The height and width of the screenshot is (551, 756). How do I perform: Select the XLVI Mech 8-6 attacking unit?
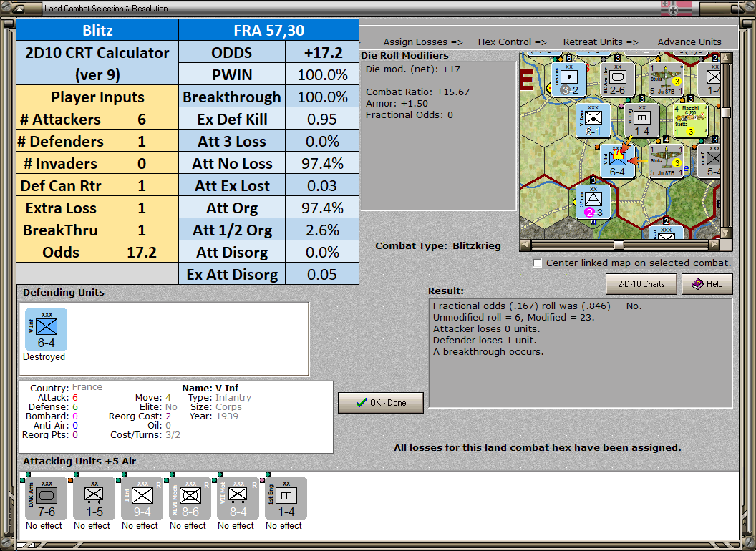coord(190,499)
